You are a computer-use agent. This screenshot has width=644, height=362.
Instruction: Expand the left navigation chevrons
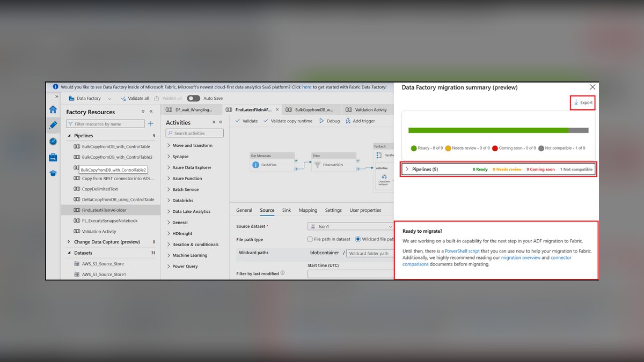[57, 97]
